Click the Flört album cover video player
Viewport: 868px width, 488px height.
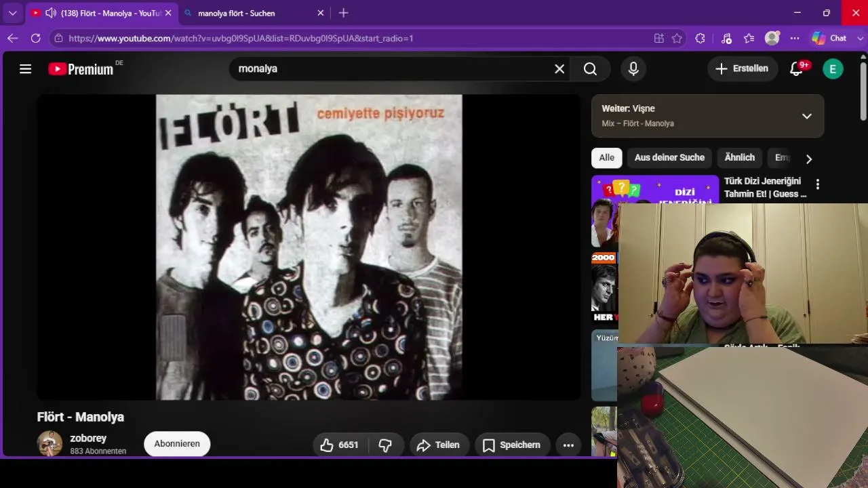point(309,247)
